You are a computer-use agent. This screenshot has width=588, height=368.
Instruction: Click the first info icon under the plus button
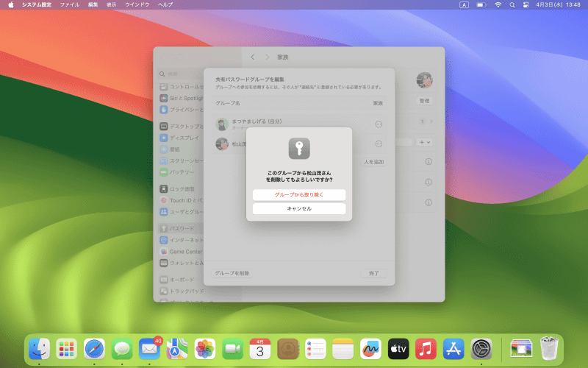(429, 161)
